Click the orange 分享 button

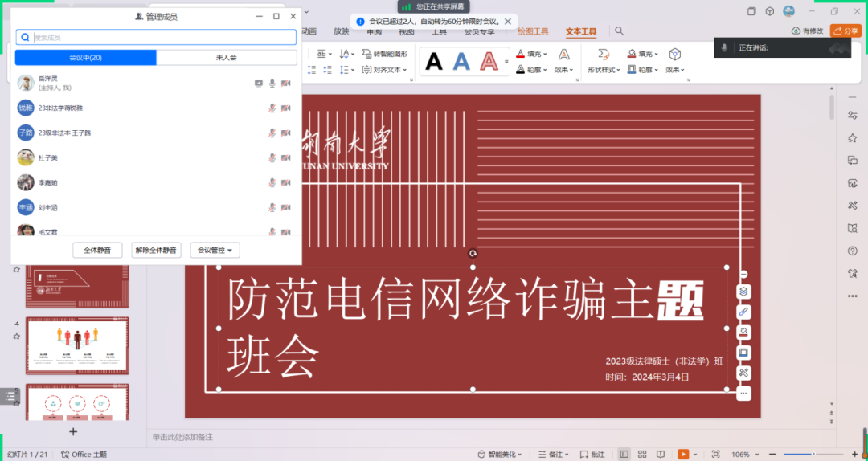(x=845, y=31)
